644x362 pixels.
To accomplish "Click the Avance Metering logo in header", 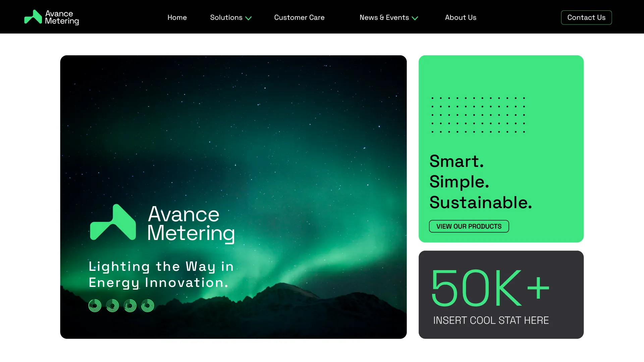I will pyautogui.click(x=52, y=17).
